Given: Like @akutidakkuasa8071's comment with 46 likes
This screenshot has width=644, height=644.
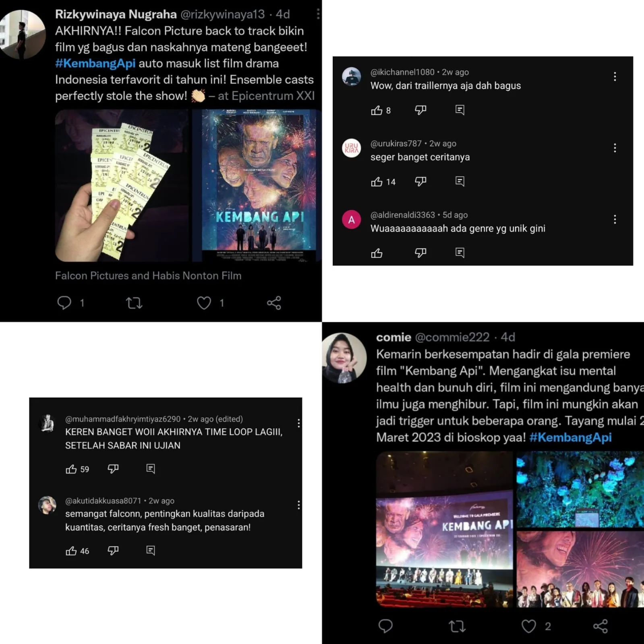Looking at the screenshot, I should (71, 551).
